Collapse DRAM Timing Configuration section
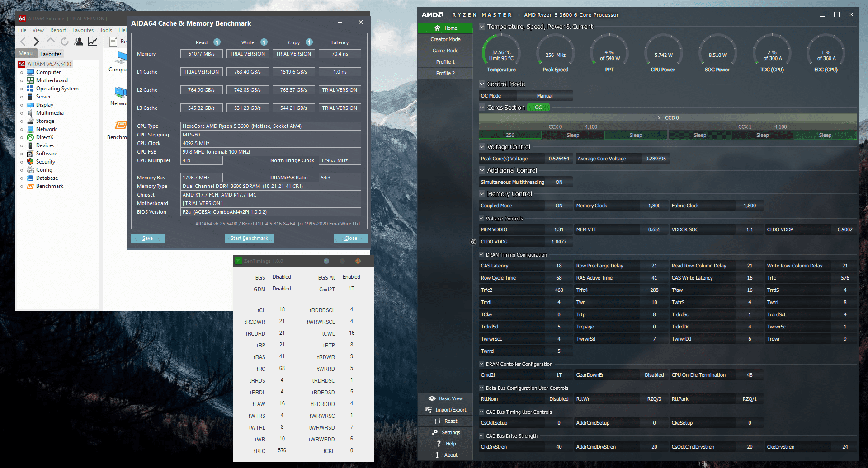The width and height of the screenshot is (868, 468). [481, 255]
